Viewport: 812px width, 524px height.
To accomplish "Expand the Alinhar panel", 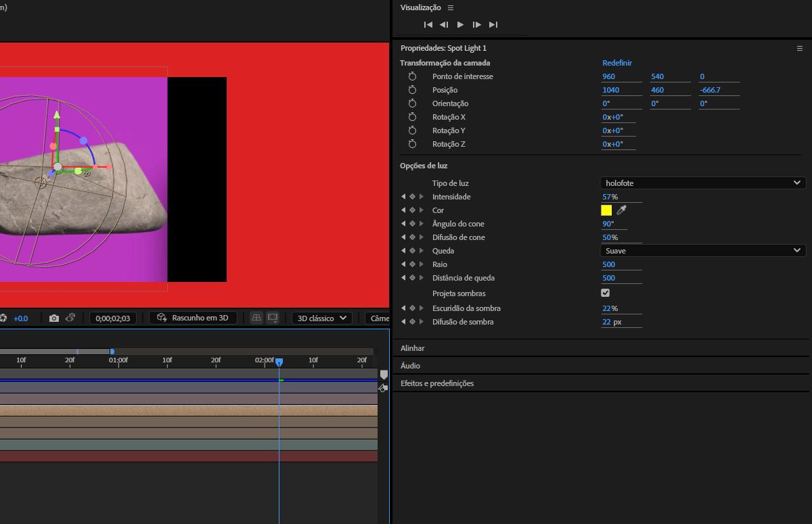I will (413, 348).
